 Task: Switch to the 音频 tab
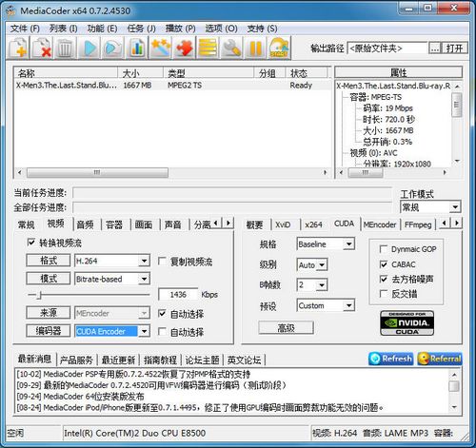coord(86,224)
